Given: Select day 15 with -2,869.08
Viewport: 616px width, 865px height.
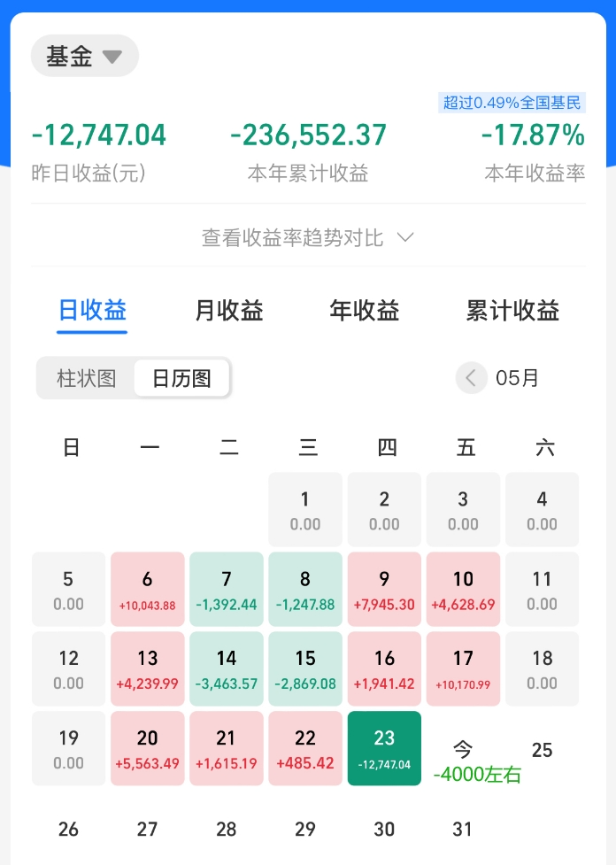Looking at the screenshot, I should [305, 668].
